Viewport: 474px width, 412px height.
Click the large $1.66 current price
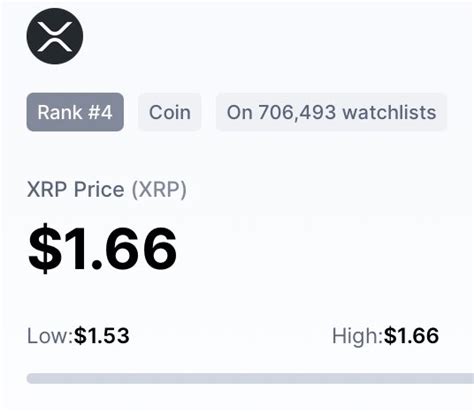(x=102, y=248)
